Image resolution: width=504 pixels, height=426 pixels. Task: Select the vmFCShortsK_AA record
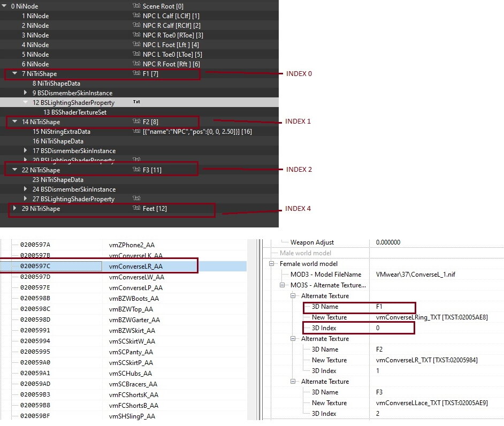[124, 394]
